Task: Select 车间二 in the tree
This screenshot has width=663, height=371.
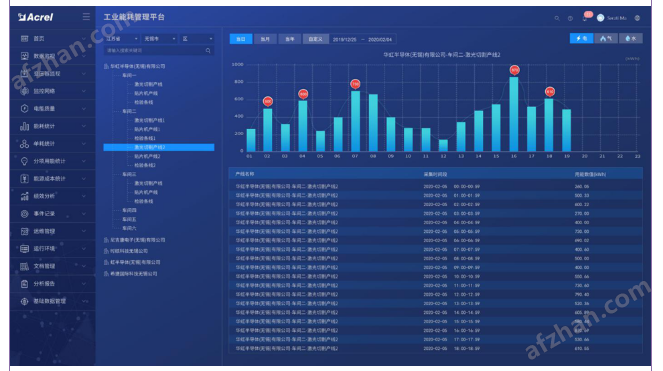Action: pyautogui.click(x=129, y=111)
